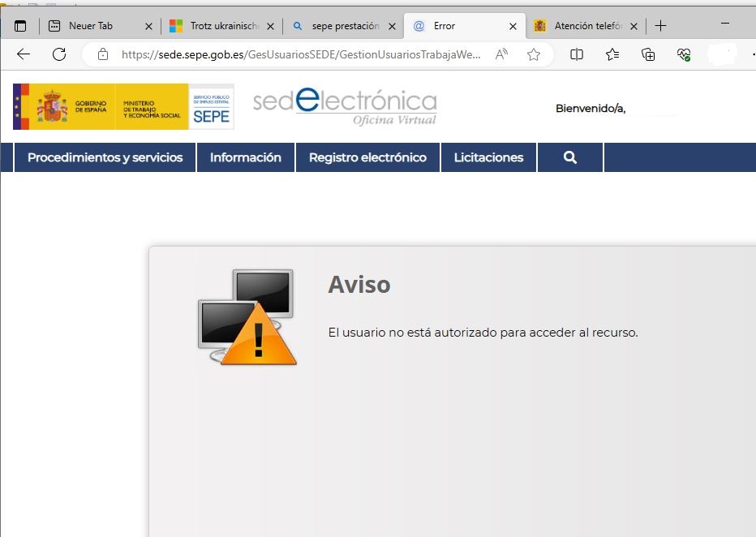Image resolution: width=756 pixels, height=537 pixels.
Task: Bookmark page with the star icon
Action: point(533,54)
